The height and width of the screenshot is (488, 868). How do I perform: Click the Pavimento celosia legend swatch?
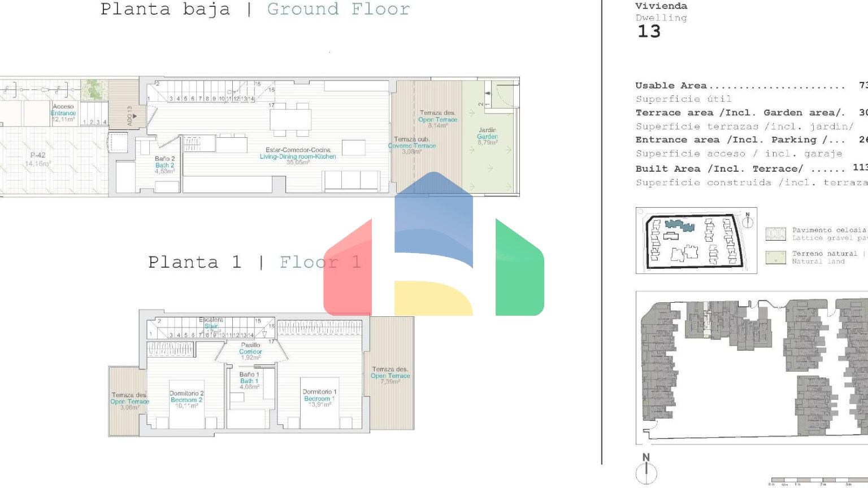775,234
